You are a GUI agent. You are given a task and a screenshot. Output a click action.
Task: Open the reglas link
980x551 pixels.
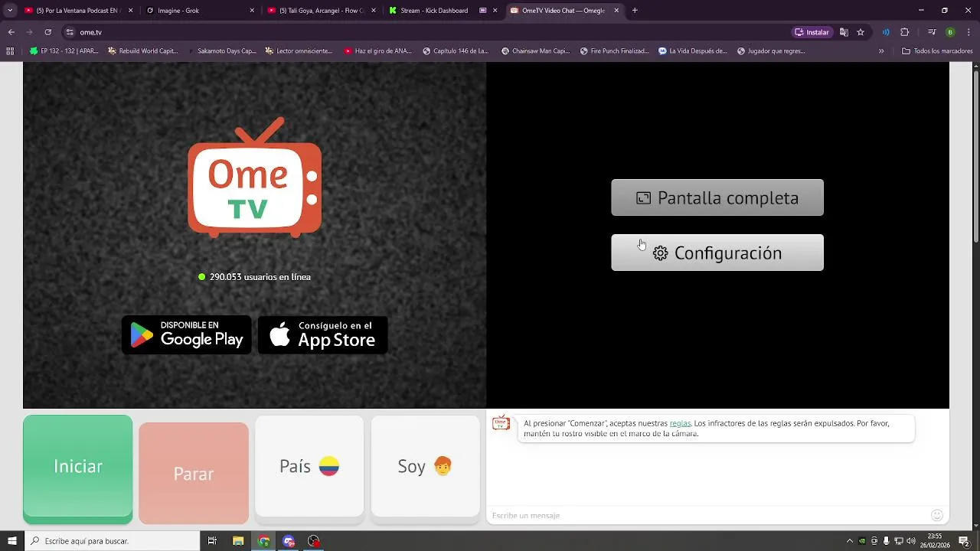click(680, 423)
